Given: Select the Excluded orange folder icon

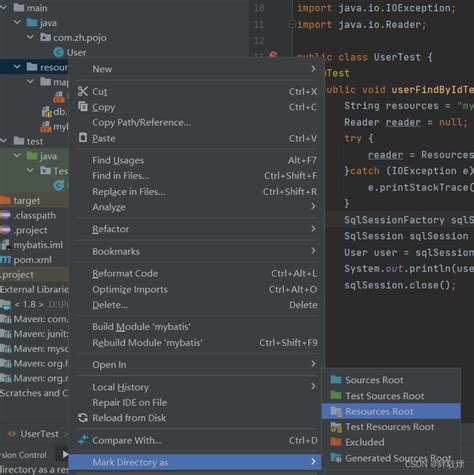Looking at the screenshot, I should click(336, 442).
